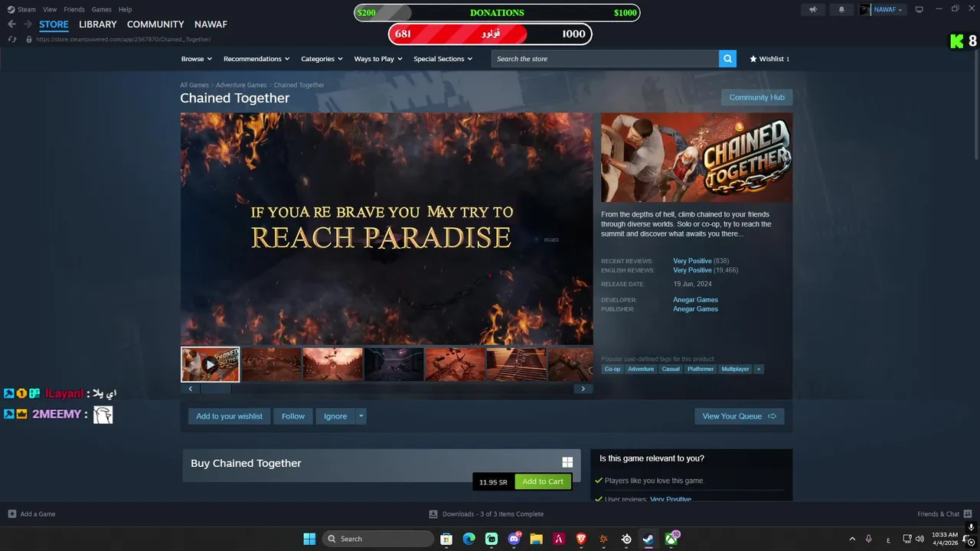Click the STORE tab
This screenshot has height=551, width=980.
(x=54, y=24)
